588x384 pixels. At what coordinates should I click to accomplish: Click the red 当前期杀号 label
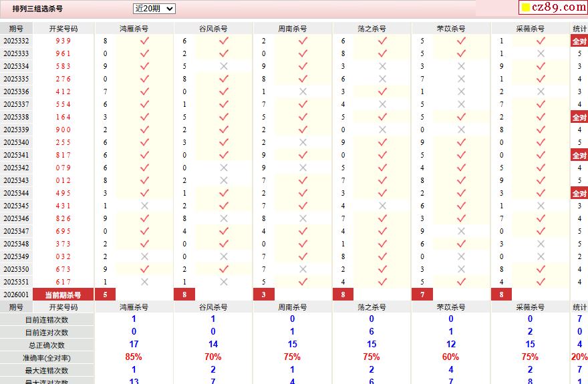click(63, 295)
